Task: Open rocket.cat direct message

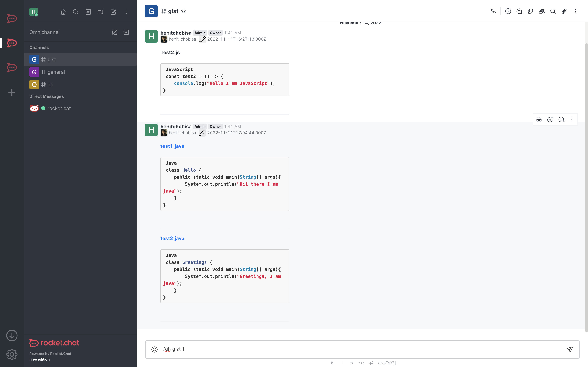Action: click(x=59, y=109)
